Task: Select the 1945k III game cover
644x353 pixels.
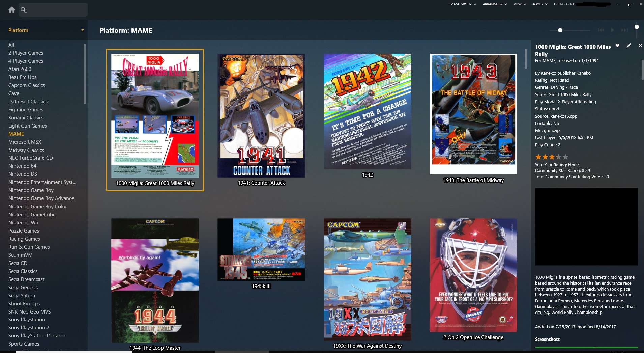Action: (x=261, y=249)
